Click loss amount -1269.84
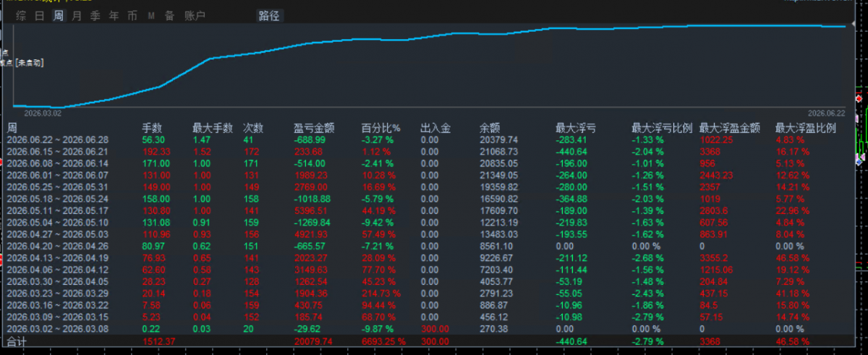The width and height of the screenshot is (868, 355). 312,223
